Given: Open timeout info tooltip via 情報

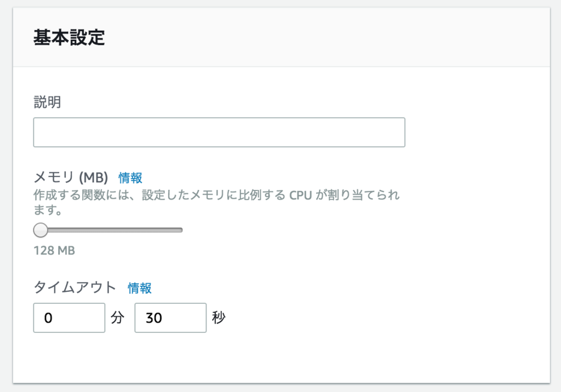Looking at the screenshot, I should tap(139, 288).
